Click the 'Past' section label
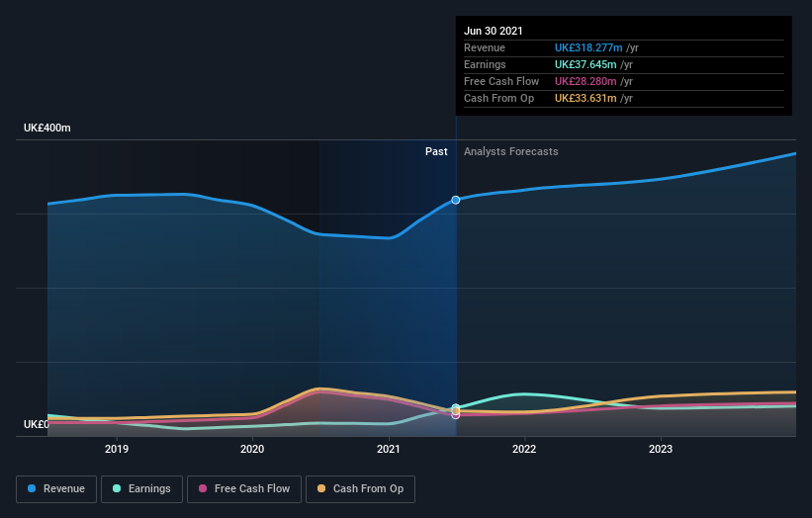 [x=436, y=151]
